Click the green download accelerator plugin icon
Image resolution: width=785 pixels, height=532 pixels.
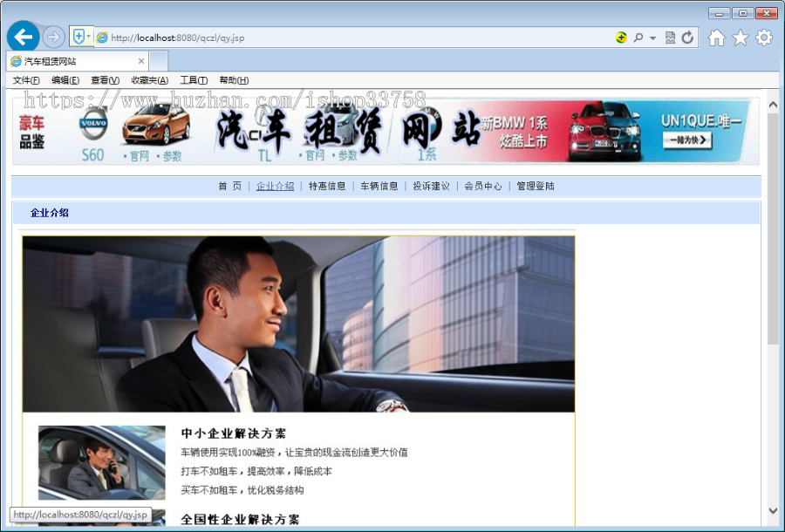(x=621, y=38)
